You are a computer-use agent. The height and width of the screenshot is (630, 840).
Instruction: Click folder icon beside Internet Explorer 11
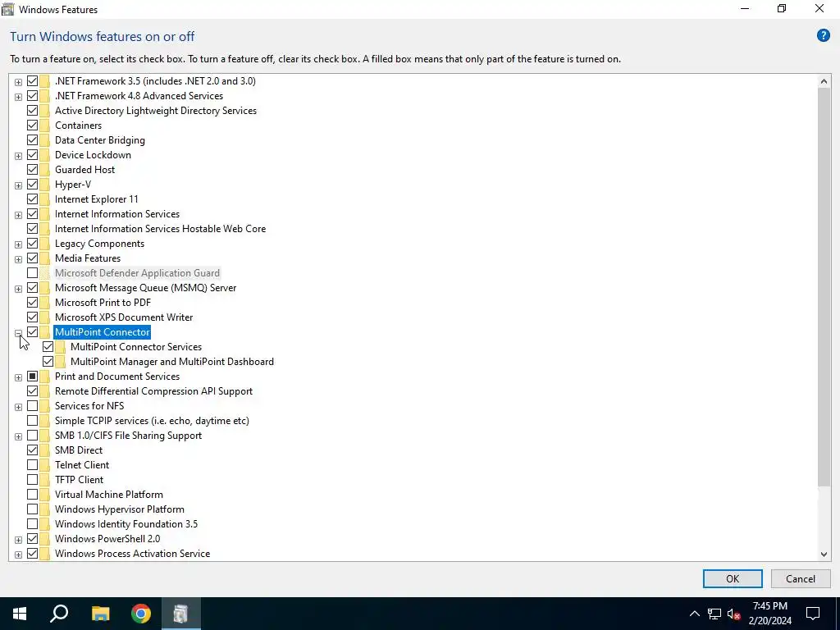coord(44,199)
